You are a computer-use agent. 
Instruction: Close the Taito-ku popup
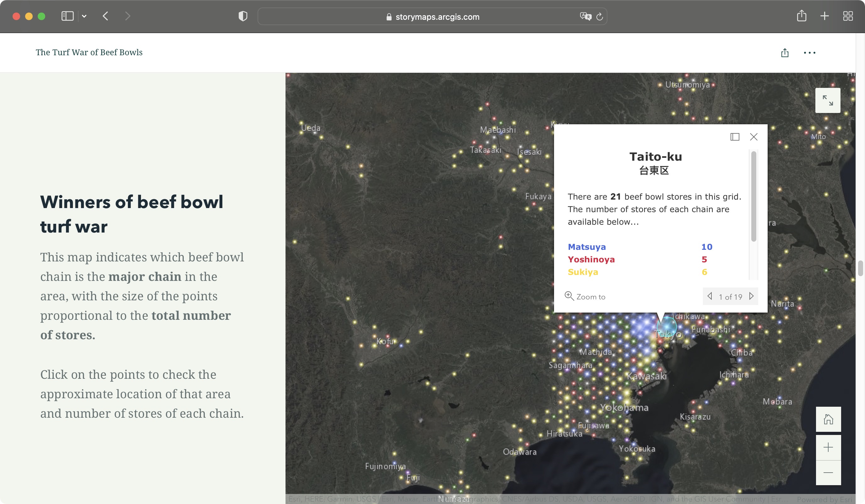click(x=753, y=137)
